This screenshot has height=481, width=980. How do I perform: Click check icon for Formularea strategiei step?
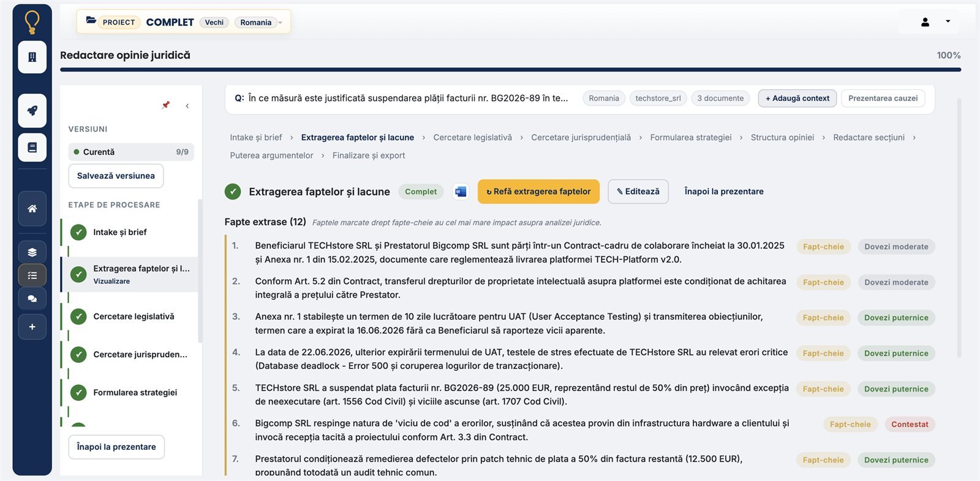[x=78, y=393]
